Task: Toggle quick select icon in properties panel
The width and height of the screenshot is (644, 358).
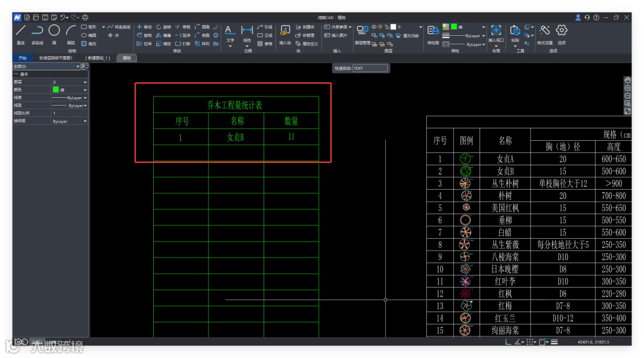Action: coord(85,66)
